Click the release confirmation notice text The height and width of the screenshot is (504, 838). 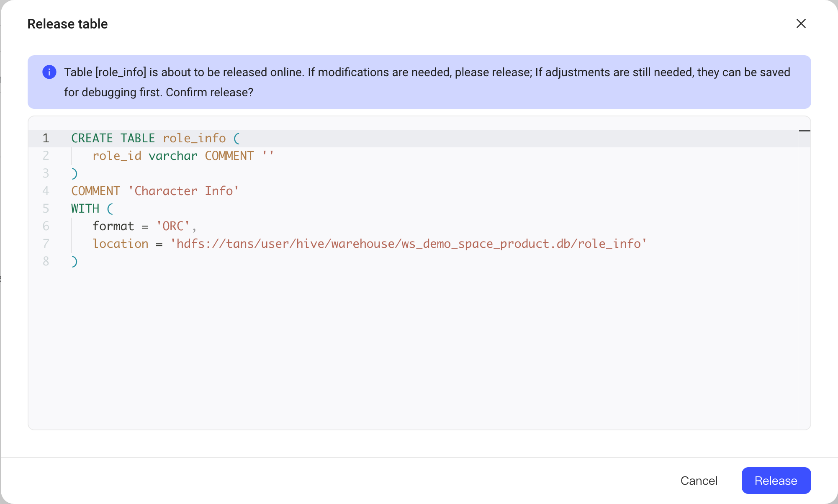(427, 82)
